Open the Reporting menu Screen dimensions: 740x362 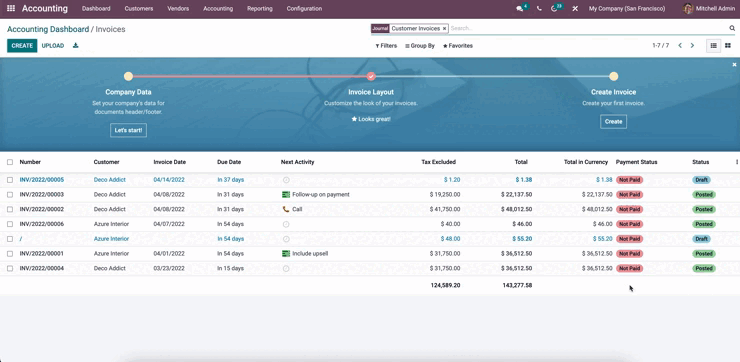(x=260, y=8)
